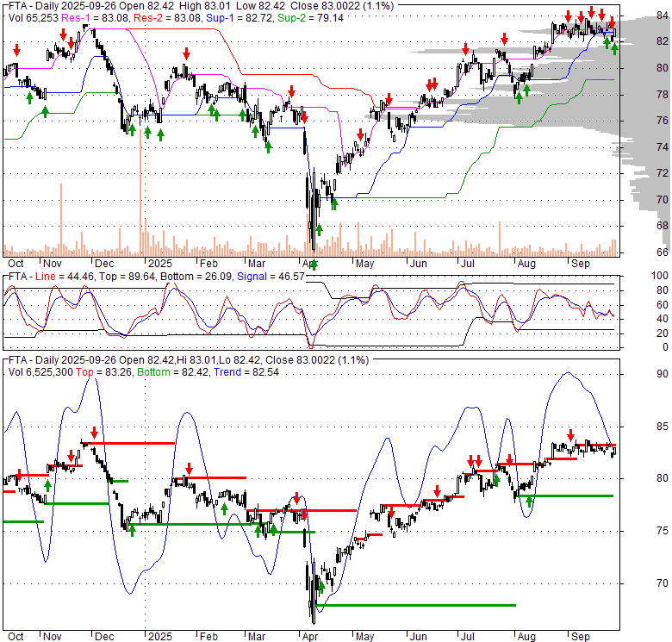Image resolution: width=672 pixels, height=642 pixels.
Task: Click the Line = 44.46 oscillator value
Action: (65, 277)
